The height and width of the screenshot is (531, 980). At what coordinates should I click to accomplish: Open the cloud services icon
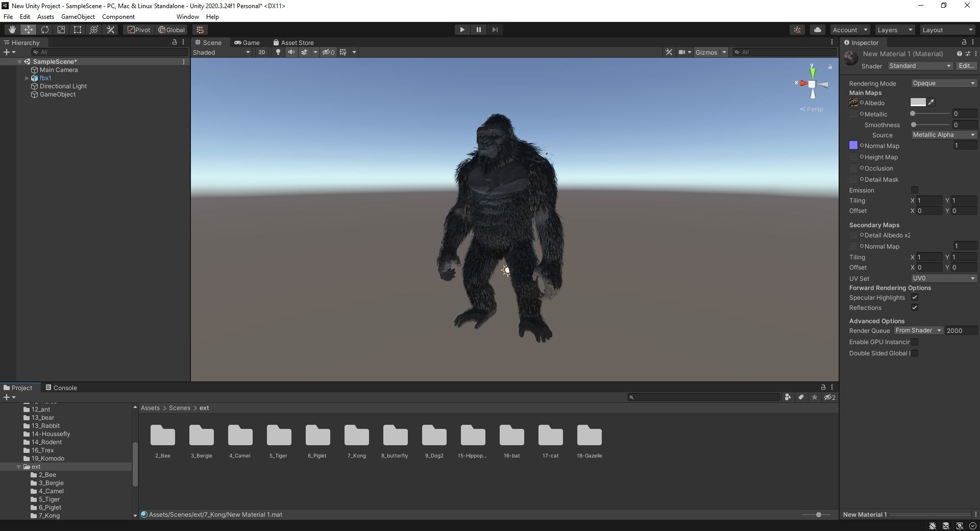pos(817,30)
